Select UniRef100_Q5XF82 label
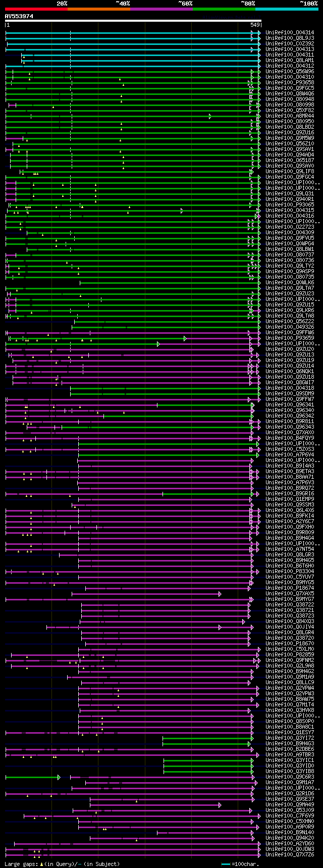Image resolution: width=323 pixels, height=868 pixels. pos(290,110)
